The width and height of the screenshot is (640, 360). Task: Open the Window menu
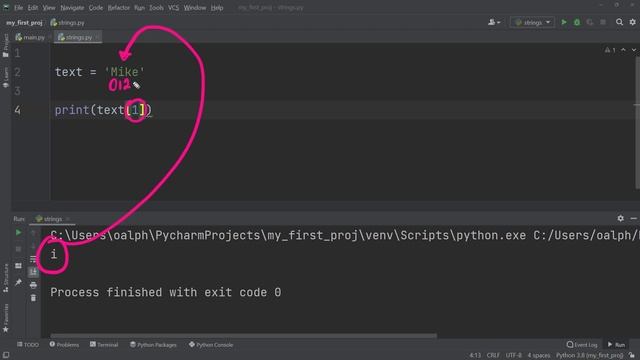(195, 8)
